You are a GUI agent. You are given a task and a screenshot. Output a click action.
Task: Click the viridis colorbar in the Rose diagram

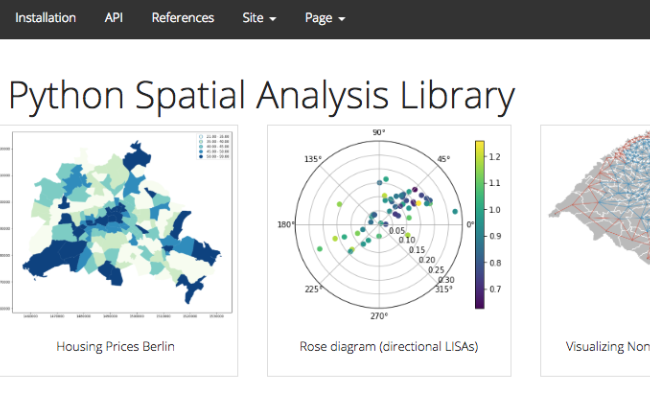480,225
